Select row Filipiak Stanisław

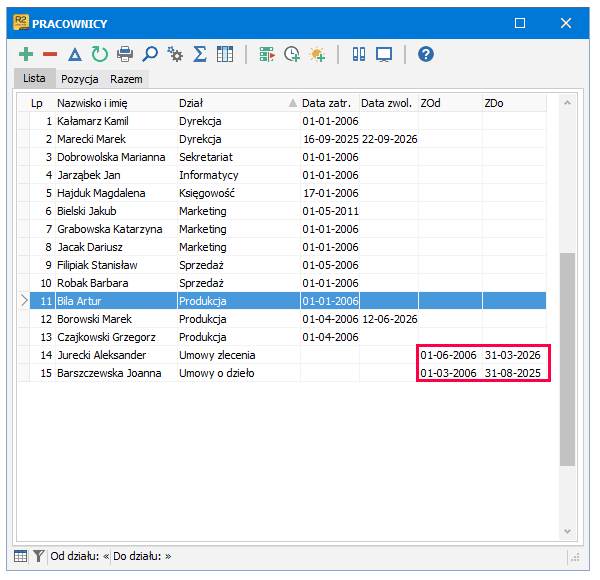coord(282,265)
